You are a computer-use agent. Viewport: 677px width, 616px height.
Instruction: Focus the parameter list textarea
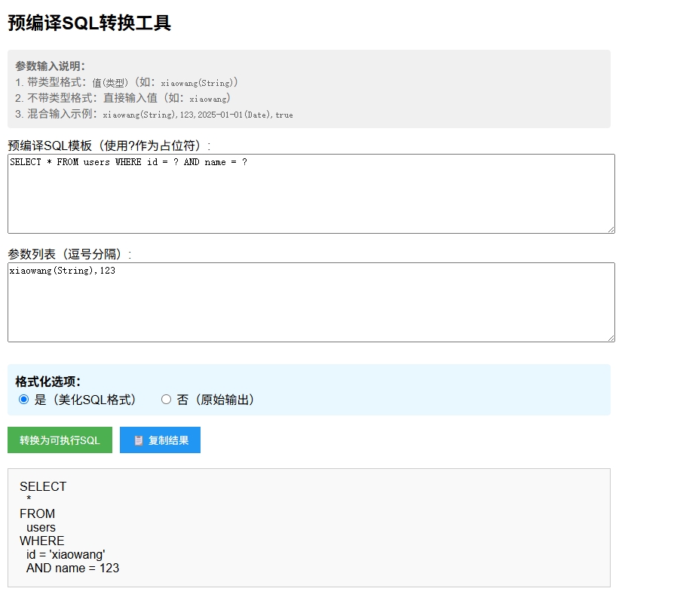tap(311, 302)
